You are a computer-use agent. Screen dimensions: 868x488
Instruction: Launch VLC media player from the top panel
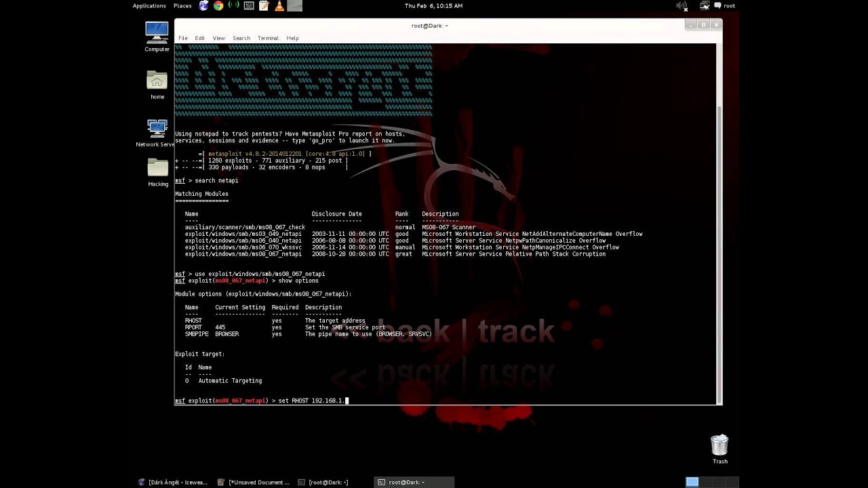tap(279, 5)
